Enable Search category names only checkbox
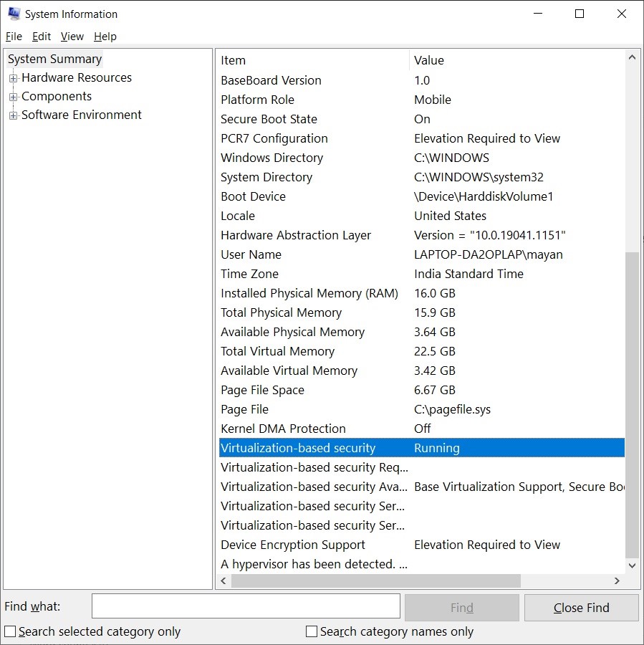Screen dimensions: 644x645 [312, 631]
